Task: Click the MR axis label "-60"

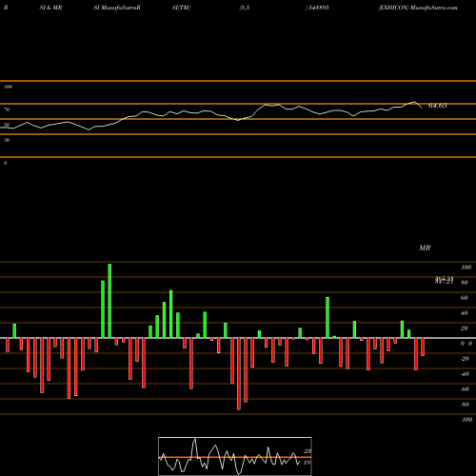Action: [465, 389]
